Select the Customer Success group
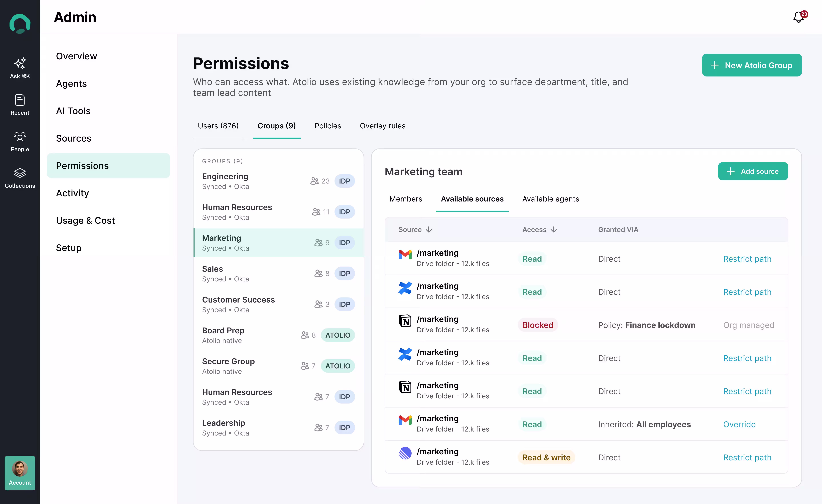The image size is (822, 504). point(278,304)
